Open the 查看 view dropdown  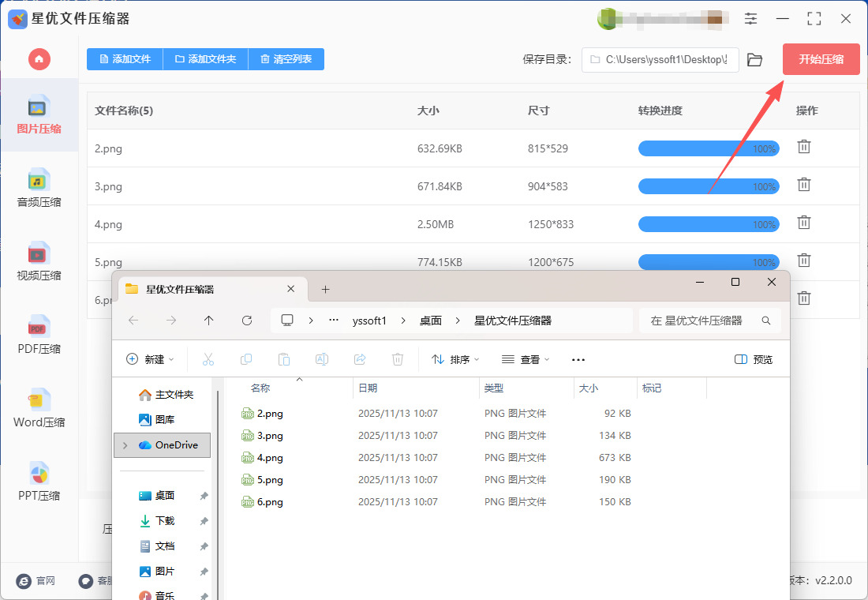[526, 360]
